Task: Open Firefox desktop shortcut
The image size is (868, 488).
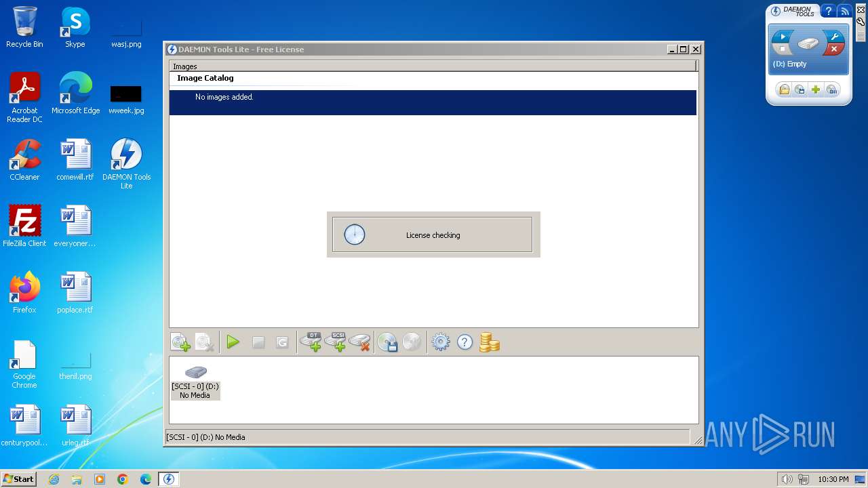Action: [24, 293]
